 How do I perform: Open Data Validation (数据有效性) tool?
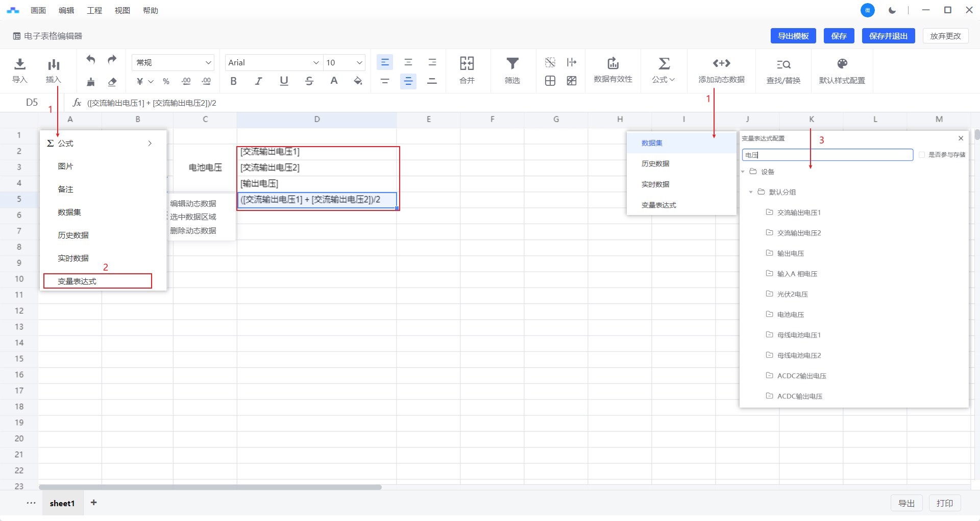click(612, 64)
